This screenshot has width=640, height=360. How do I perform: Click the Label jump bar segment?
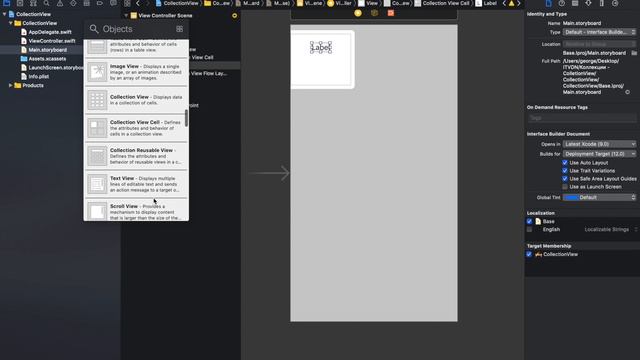click(486, 3)
